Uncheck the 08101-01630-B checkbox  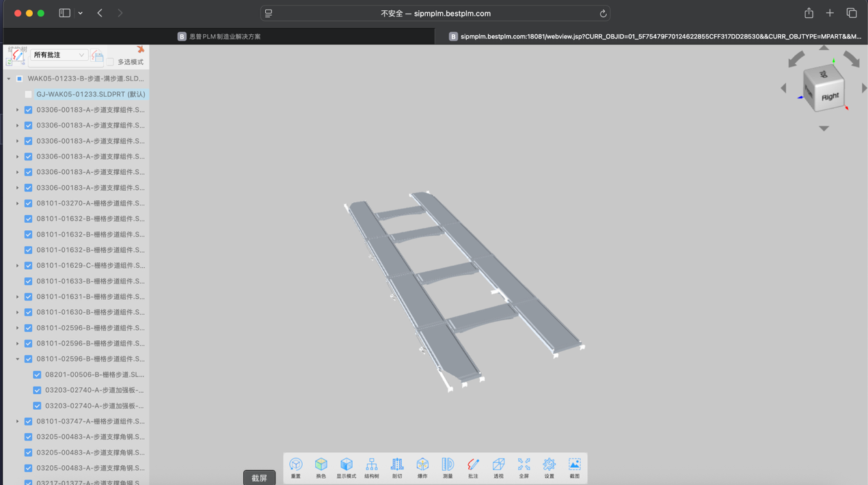[x=28, y=312]
